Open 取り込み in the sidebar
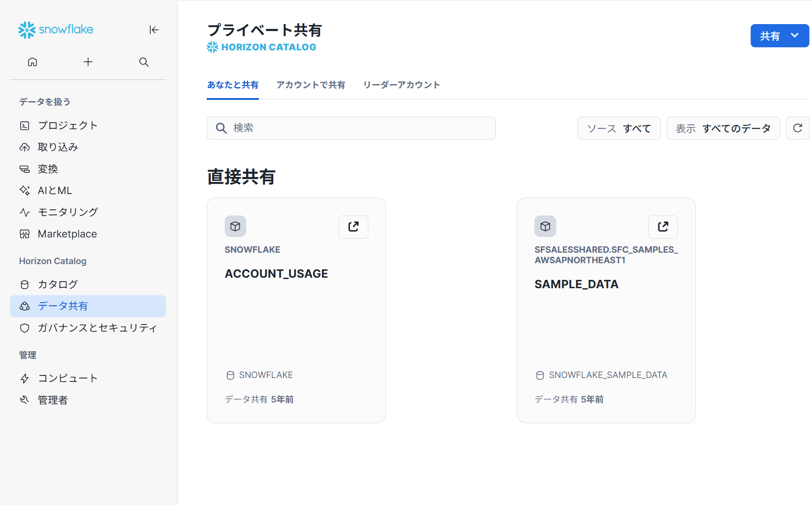 coord(88,147)
